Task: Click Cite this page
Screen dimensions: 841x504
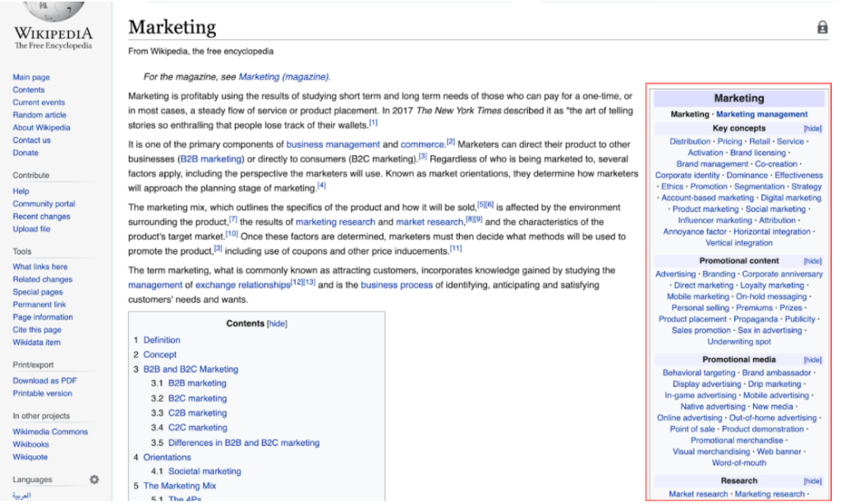Action: tap(37, 330)
